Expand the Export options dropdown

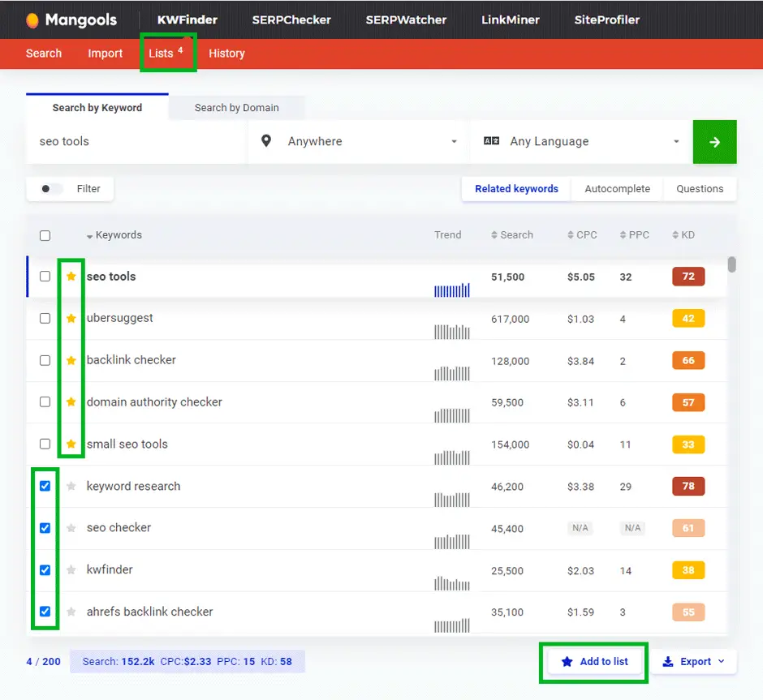tap(721, 661)
